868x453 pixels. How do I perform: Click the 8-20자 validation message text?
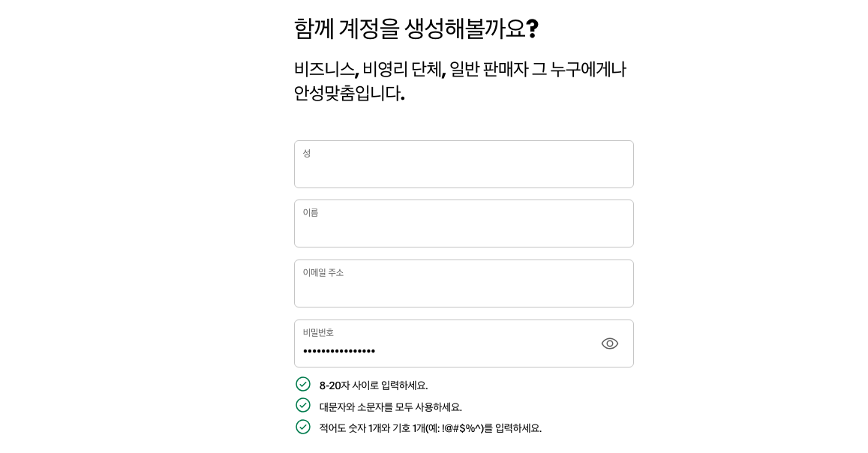tap(373, 385)
